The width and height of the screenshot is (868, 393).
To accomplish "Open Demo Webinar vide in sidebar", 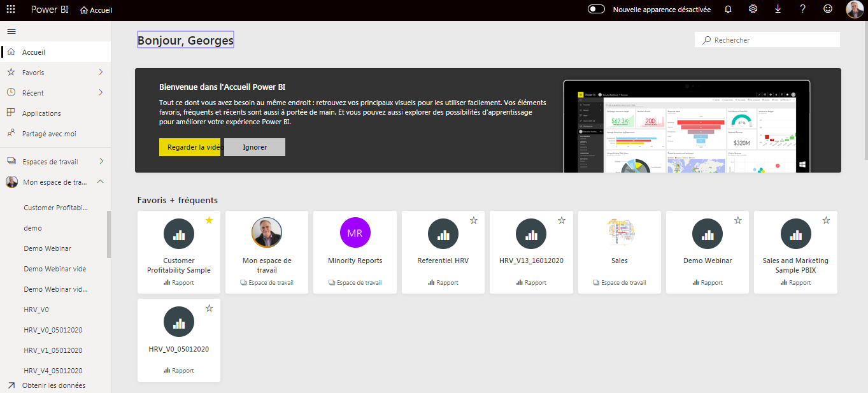I will 55,269.
